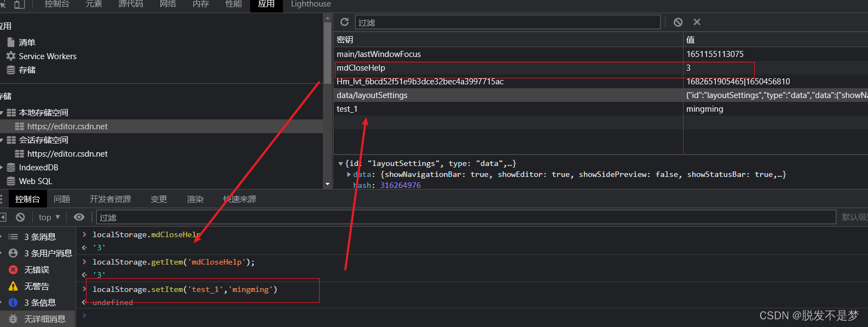
Task: Open Web SQL database item
Action: pos(36,181)
